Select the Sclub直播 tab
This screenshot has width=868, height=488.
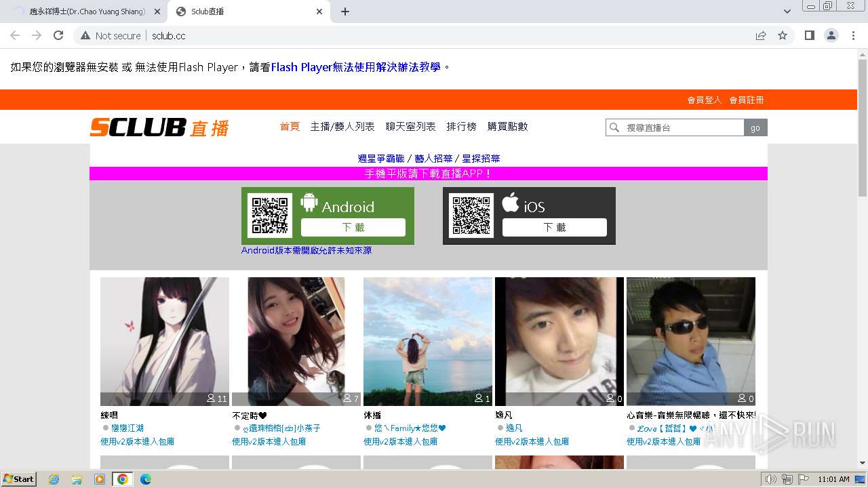(x=248, y=12)
